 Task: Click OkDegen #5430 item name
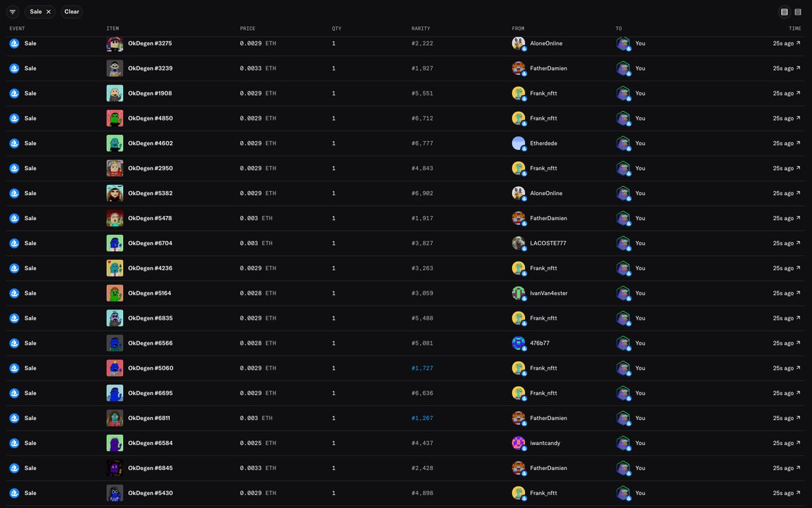coord(150,493)
